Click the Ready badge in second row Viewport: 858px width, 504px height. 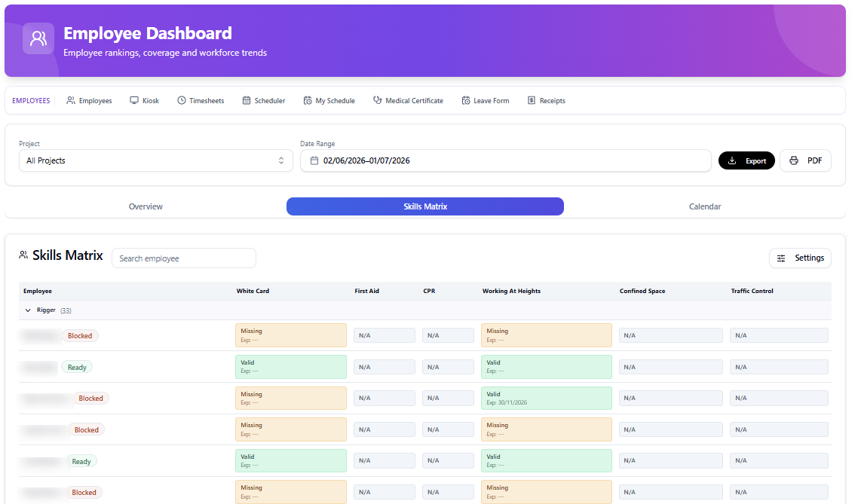[77, 368]
